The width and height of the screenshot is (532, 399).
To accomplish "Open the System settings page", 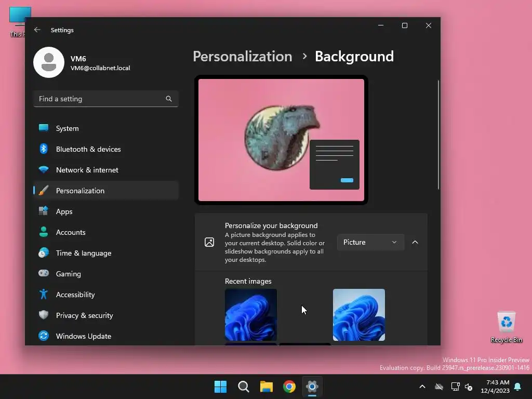I will 106,128.
